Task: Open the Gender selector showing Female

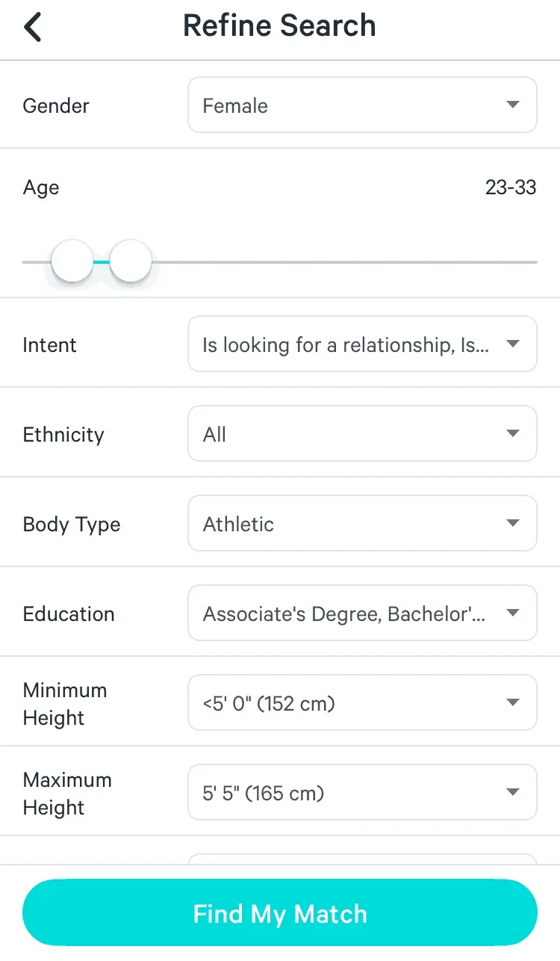Action: (362, 105)
